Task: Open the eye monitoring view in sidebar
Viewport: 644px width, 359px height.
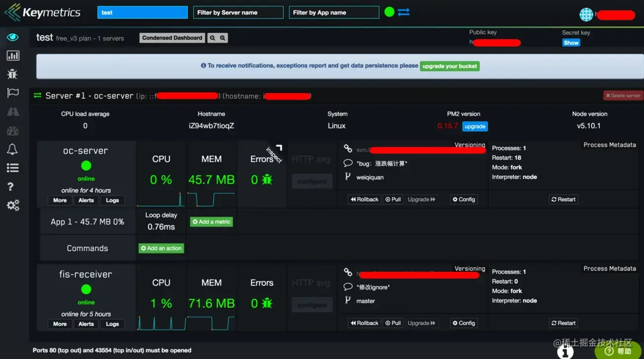Action: (x=13, y=37)
